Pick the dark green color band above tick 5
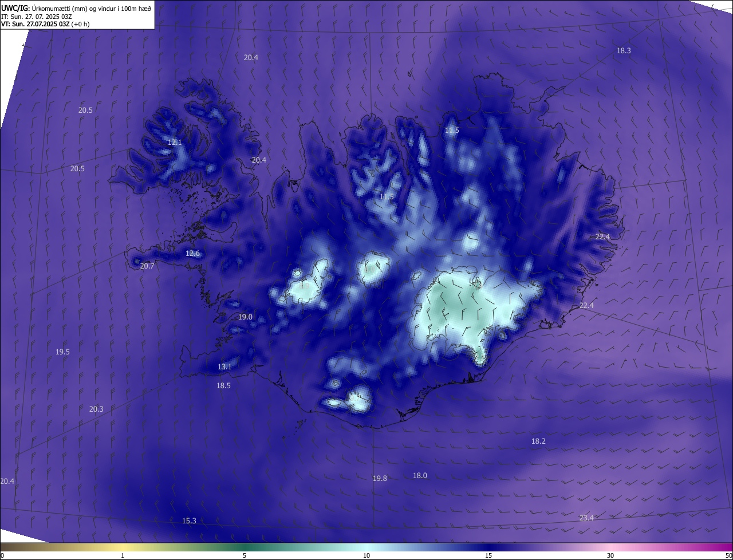The width and height of the screenshot is (733, 560). click(245, 547)
